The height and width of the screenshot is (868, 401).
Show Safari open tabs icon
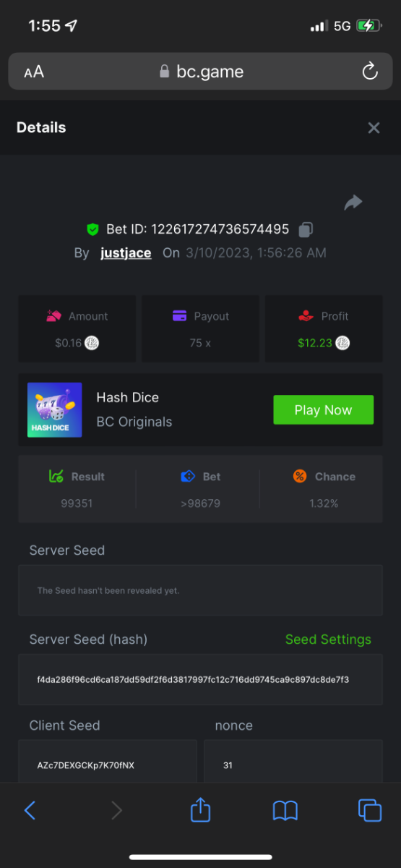(370, 810)
